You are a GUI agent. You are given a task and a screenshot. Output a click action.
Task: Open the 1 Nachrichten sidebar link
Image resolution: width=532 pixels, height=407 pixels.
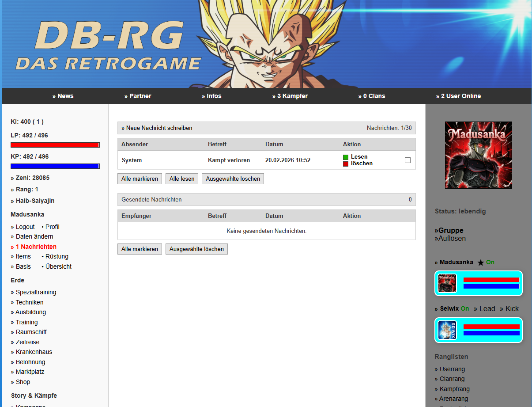34,247
